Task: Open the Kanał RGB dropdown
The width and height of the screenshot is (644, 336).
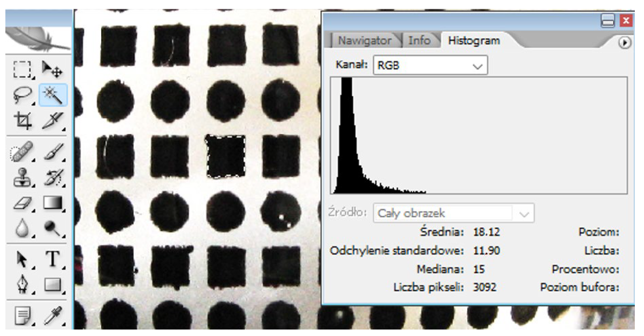Action: 430,65
